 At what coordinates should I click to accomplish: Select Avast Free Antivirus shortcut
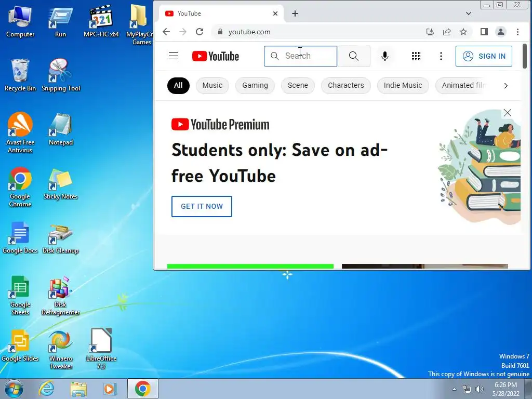coord(20,132)
